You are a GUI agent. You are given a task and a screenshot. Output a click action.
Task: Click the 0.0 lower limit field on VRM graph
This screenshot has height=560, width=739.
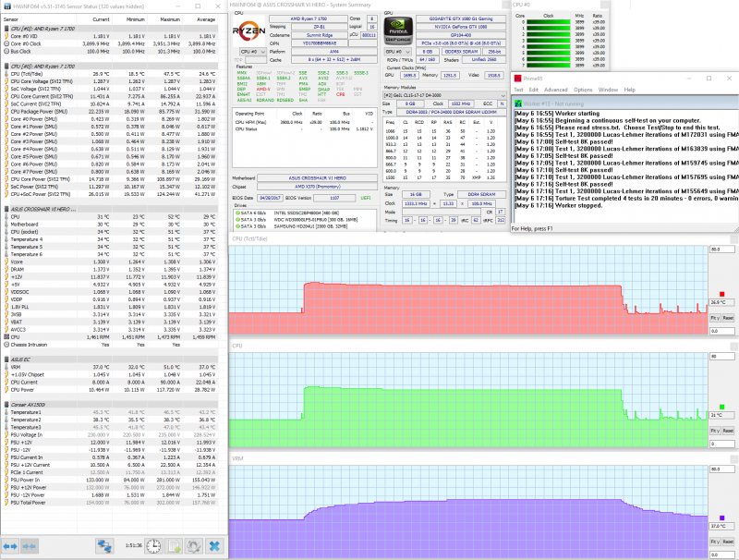coord(721,554)
